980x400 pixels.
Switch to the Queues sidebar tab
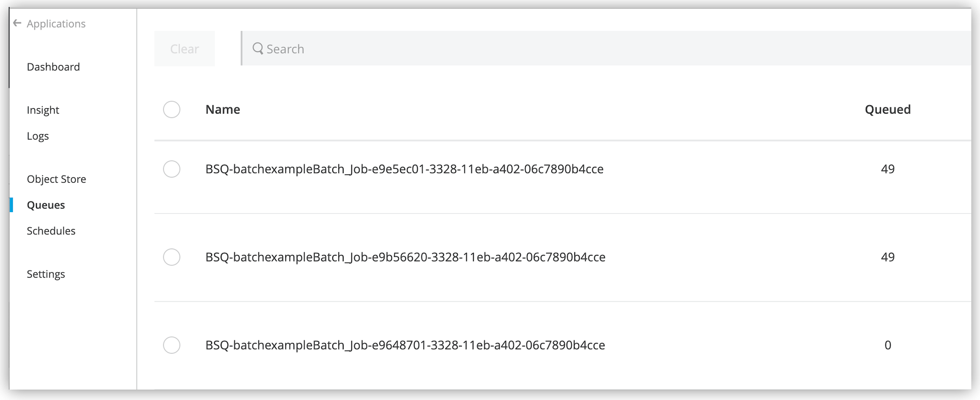click(46, 204)
